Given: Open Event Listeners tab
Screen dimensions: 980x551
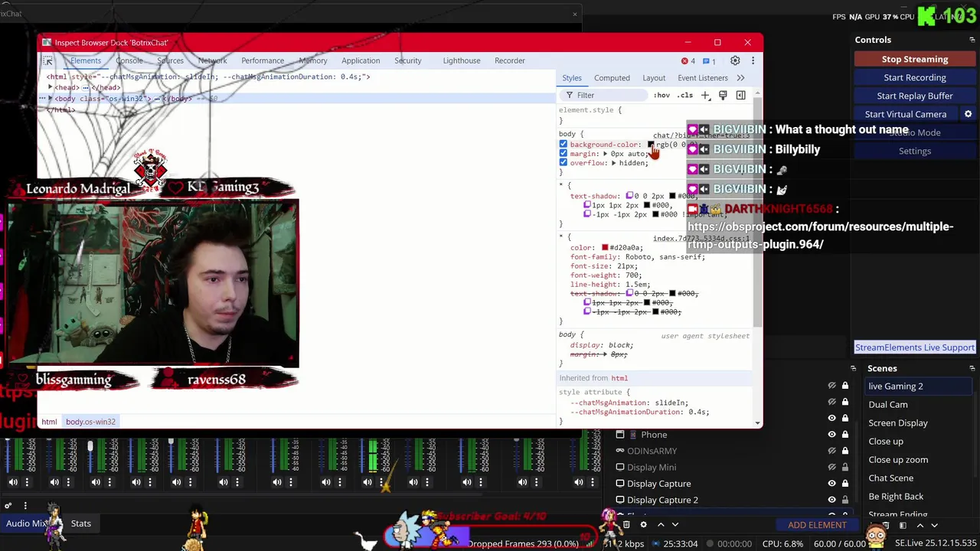Looking at the screenshot, I should [x=702, y=77].
